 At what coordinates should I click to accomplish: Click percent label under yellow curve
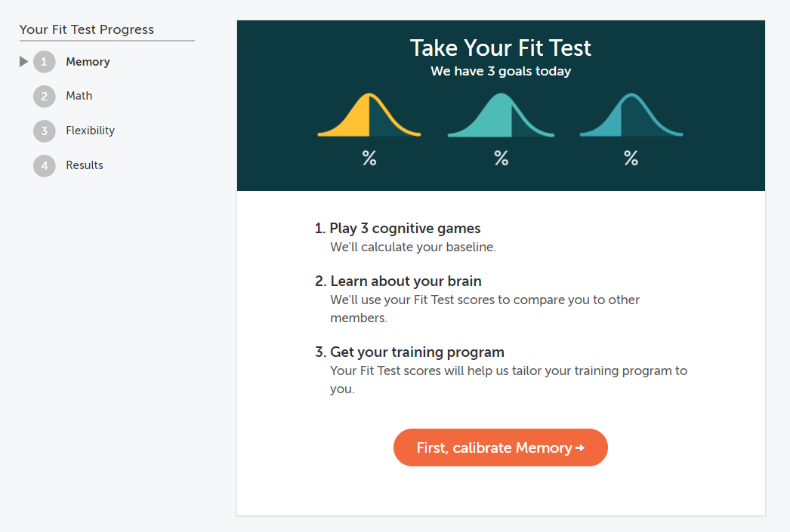click(369, 158)
